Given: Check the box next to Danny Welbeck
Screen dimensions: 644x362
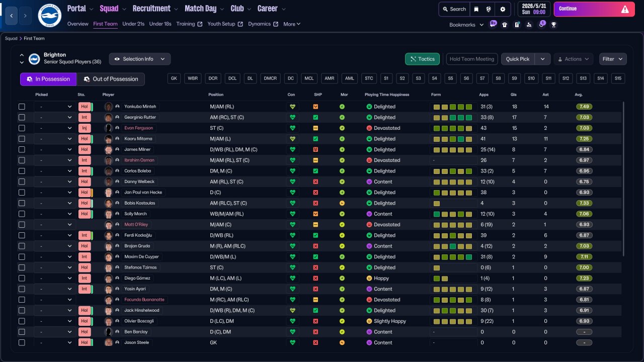Looking at the screenshot, I should tap(22, 182).
